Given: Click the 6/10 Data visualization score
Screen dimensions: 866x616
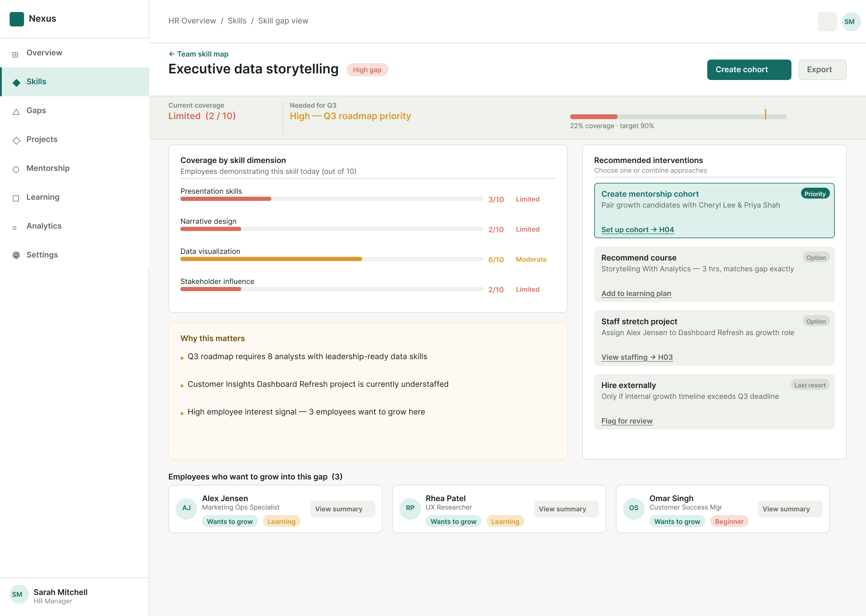Looking at the screenshot, I should (x=496, y=260).
